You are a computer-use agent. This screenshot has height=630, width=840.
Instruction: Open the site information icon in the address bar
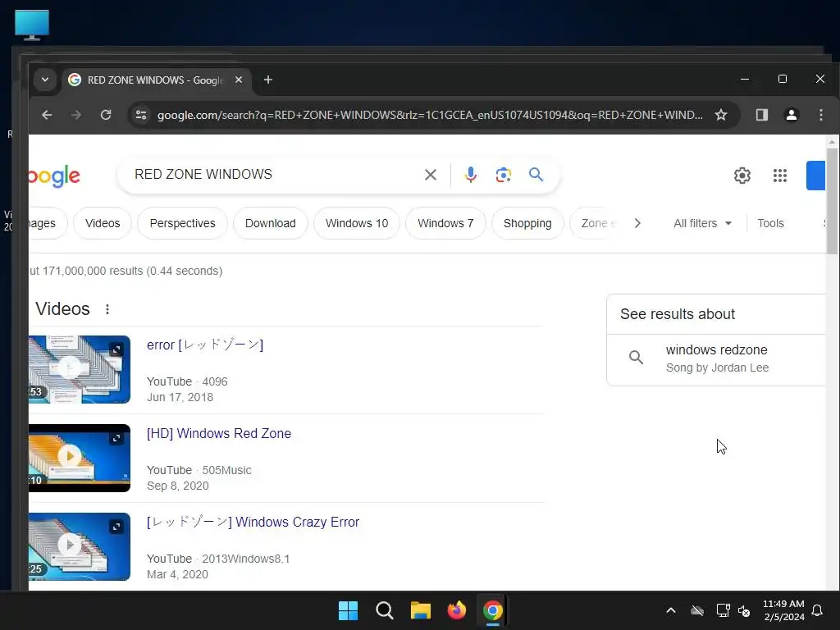point(141,115)
